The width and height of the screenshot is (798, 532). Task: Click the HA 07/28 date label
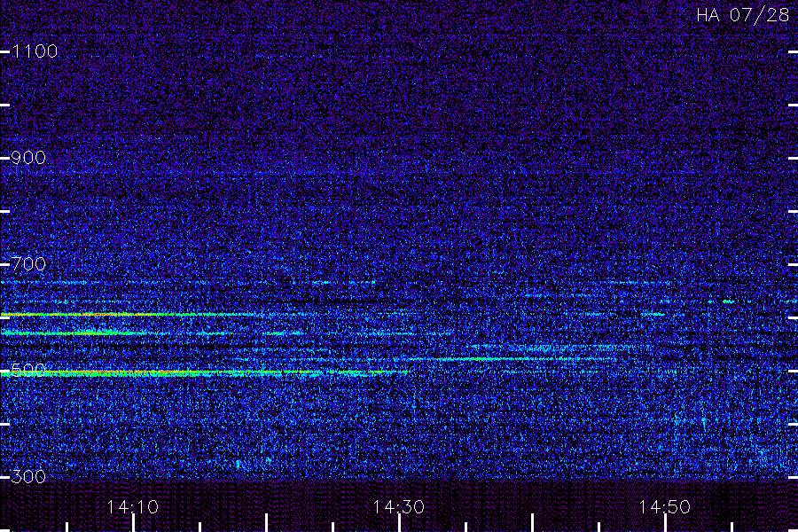pyautogui.click(x=742, y=15)
